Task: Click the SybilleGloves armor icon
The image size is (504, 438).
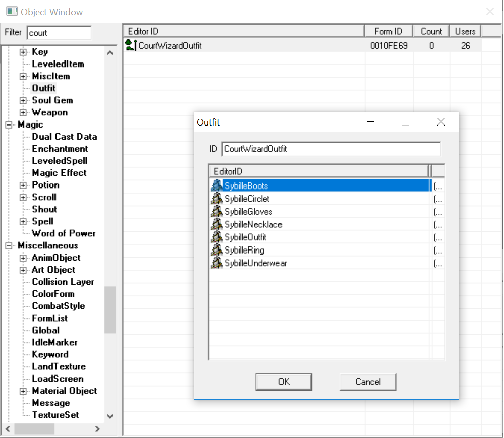Action: coord(216,211)
